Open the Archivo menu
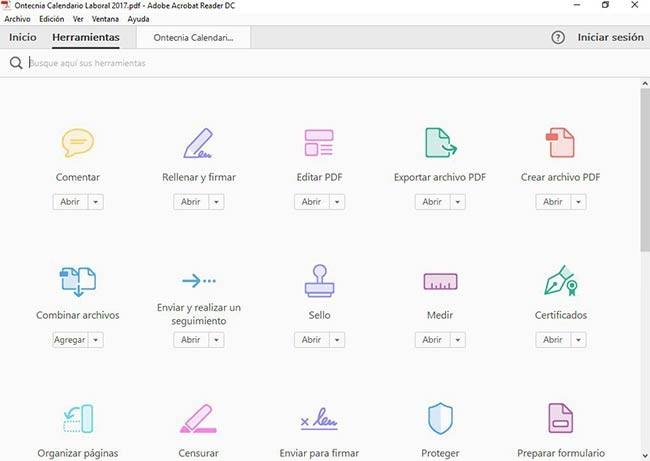Screen dimensions: 650x461 click(17, 19)
